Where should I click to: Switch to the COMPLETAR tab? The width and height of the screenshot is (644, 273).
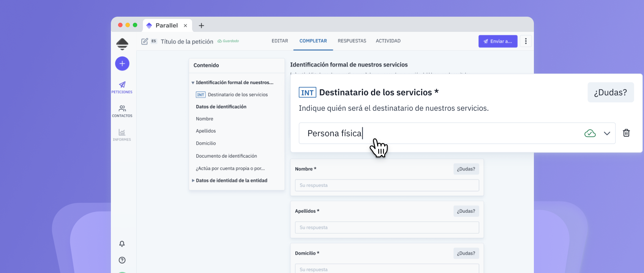(x=313, y=41)
